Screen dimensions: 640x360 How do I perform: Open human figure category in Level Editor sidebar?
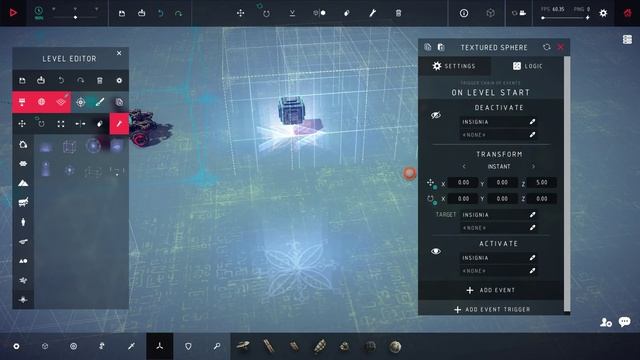coord(23,222)
